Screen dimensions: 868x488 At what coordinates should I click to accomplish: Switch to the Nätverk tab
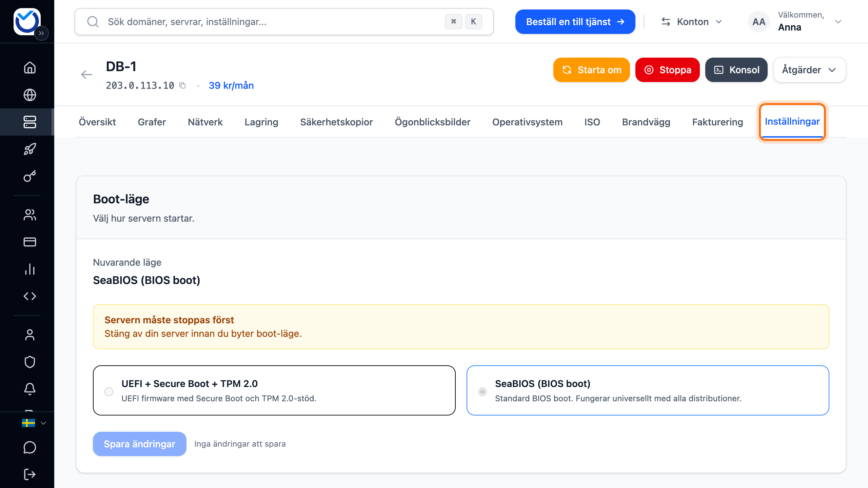point(205,122)
